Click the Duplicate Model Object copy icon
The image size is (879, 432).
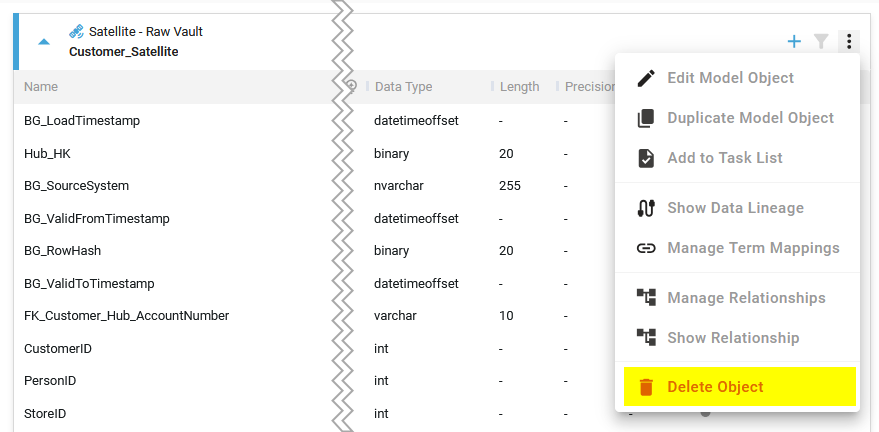(646, 118)
